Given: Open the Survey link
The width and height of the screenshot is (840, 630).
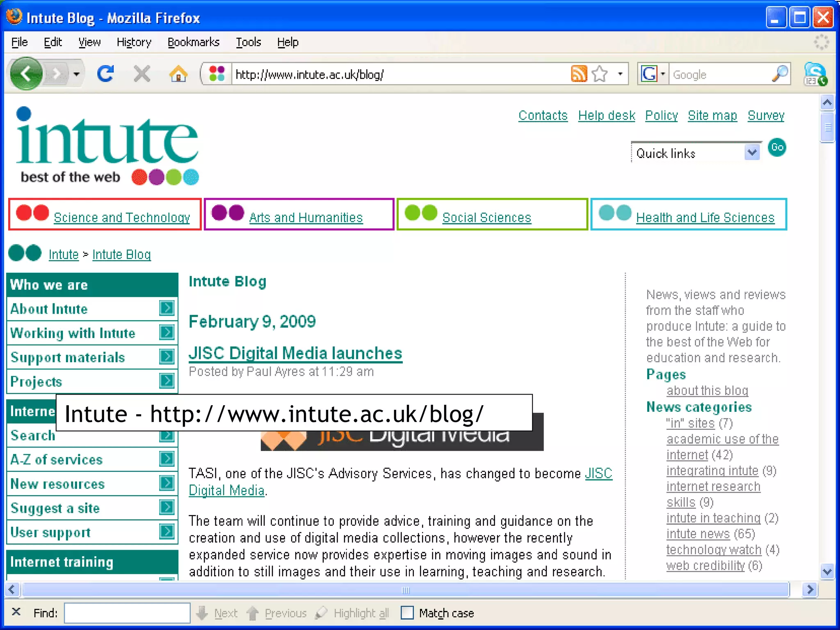Looking at the screenshot, I should tap(766, 116).
